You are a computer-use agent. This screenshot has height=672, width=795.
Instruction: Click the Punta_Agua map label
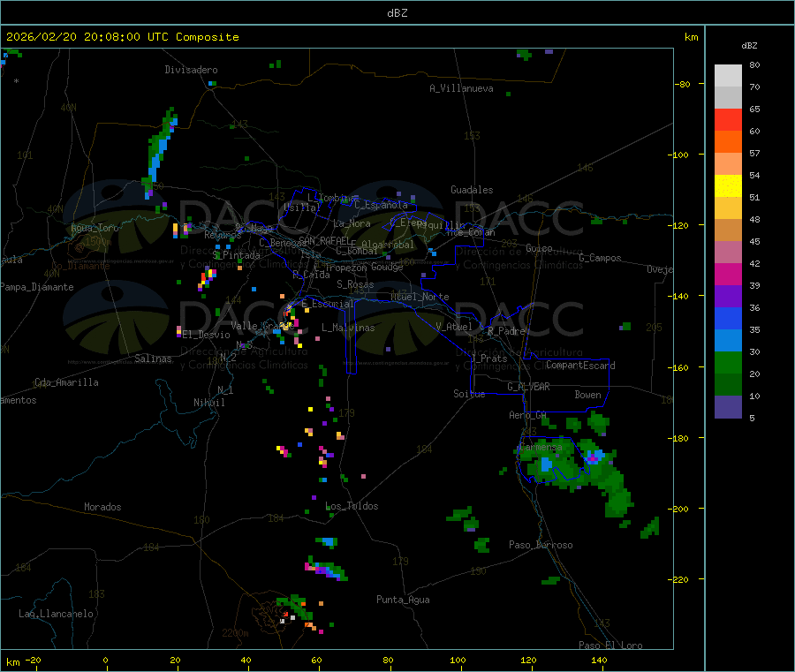[403, 600]
